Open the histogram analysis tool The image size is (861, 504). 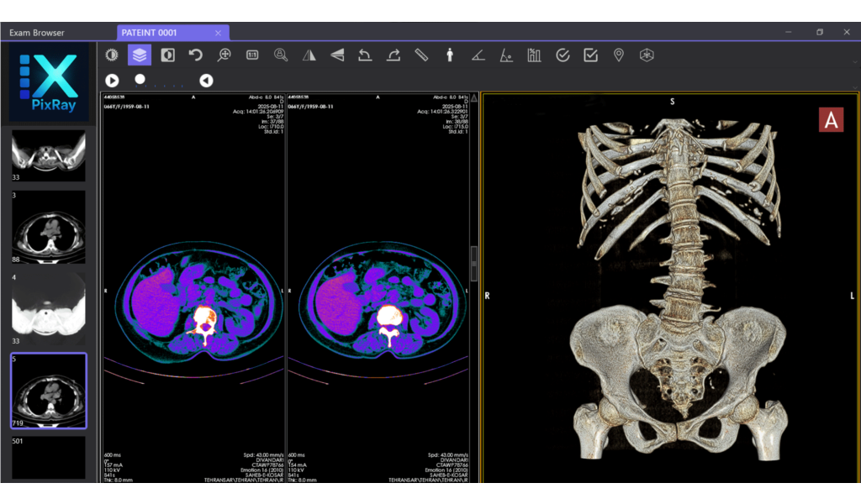(x=533, y=55)
